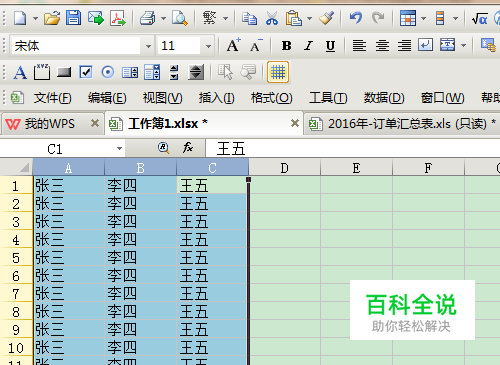Toggle wrap text icon

coord(426,45)
